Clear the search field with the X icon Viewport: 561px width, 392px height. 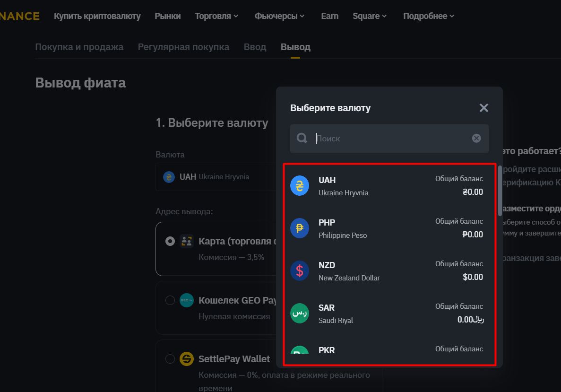click(x=476, y=138)
